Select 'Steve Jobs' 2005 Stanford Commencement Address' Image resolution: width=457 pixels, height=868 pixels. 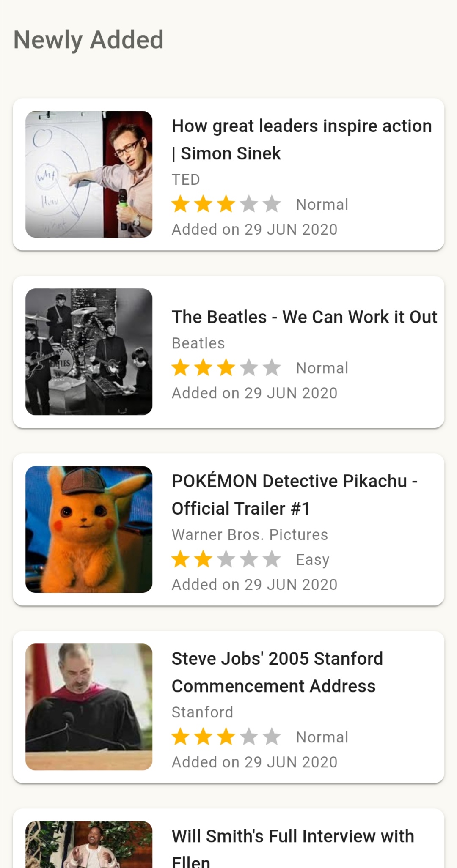click(277, 672)
